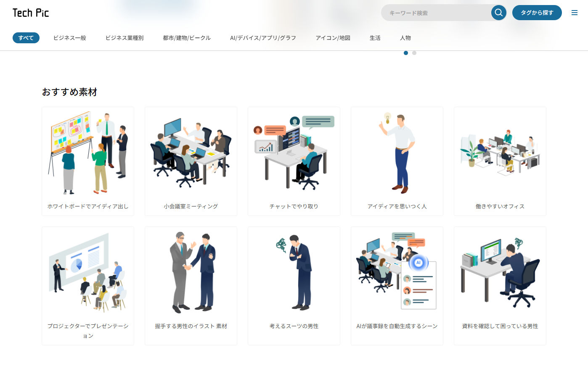Click the search magnifier icon

[x=498, y=13]
